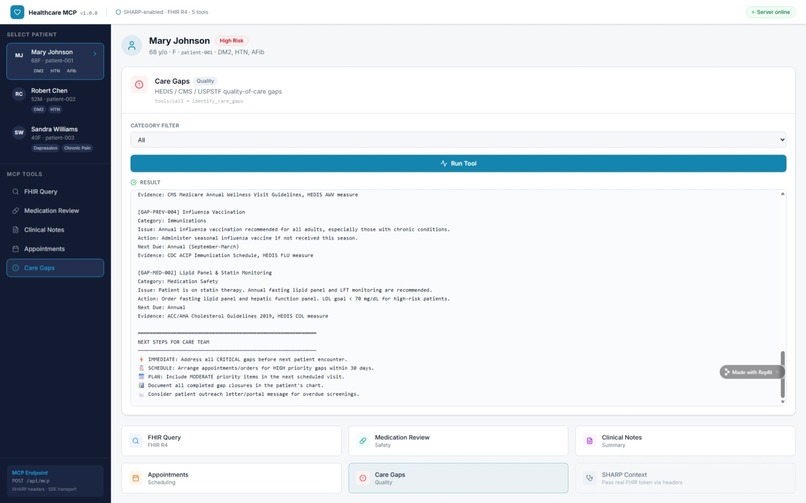
Task: Click the Server online status badge
Action: pyautogui.click(x=771, y=12)
